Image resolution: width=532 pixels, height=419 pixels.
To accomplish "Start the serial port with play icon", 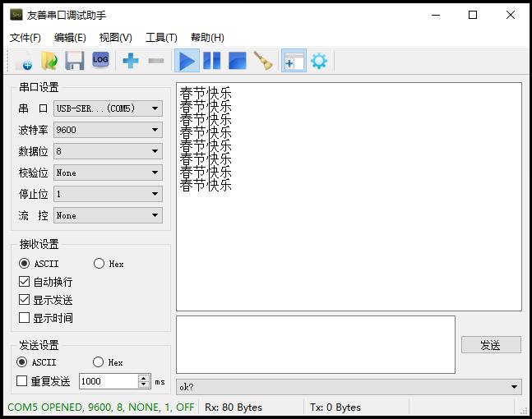I will click(x=187, y=61).
